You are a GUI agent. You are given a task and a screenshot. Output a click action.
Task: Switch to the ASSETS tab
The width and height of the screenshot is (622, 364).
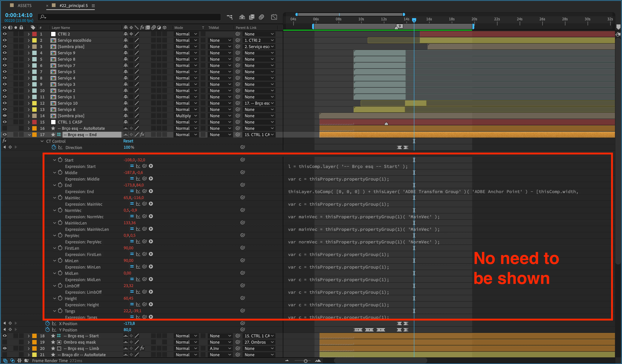pos(24,5)
